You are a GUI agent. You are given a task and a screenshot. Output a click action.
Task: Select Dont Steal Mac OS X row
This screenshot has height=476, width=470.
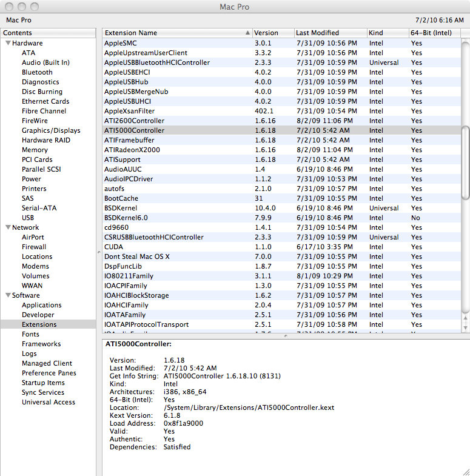pos(281,257)
